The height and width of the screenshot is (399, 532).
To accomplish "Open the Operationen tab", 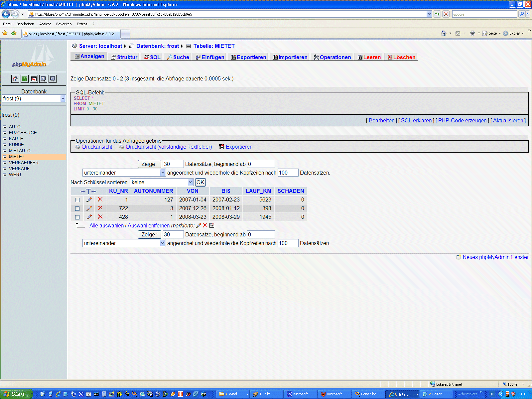I will (332, 57).
